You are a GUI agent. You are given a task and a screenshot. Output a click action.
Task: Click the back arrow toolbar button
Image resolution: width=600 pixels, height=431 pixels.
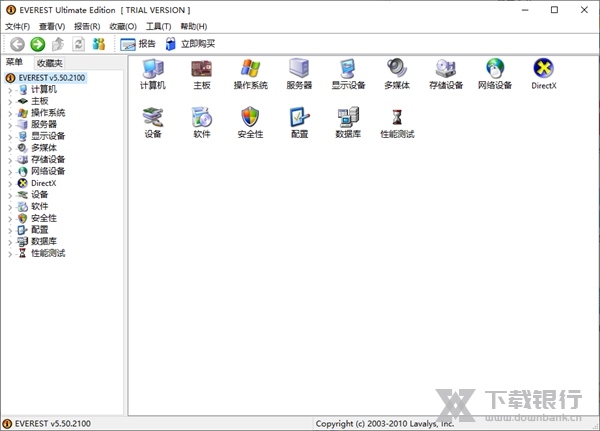pyautogui.click(x=17, y=44)
